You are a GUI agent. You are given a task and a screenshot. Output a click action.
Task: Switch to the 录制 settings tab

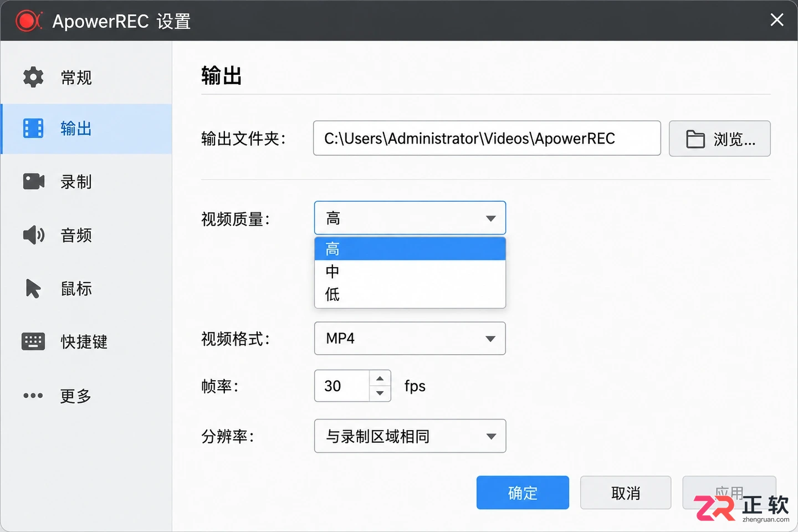pyautogui.click(x=86, y=181)
